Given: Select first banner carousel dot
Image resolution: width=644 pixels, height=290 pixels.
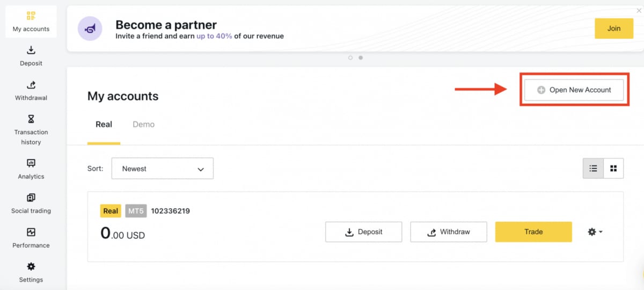Looking at the screenshot, I should pyautogui.click(x=350, y=57).
